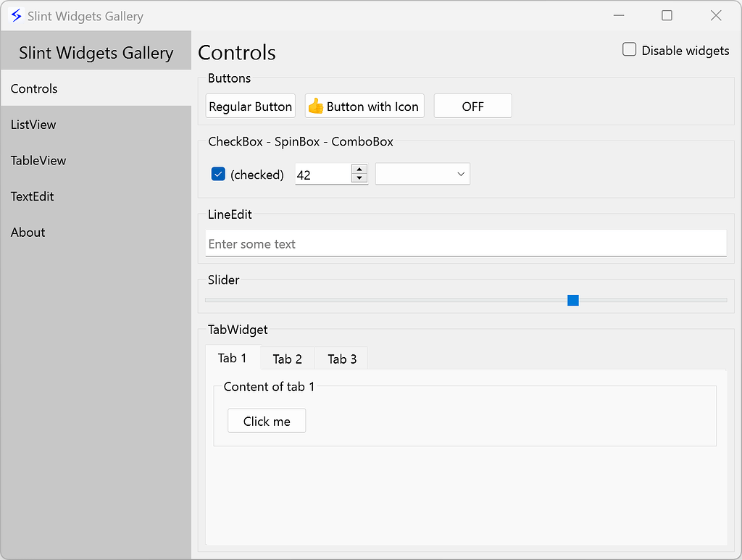Click the thumbs-up Button with Icon
This screenshot has height=560, width=742.
(364, 106)
